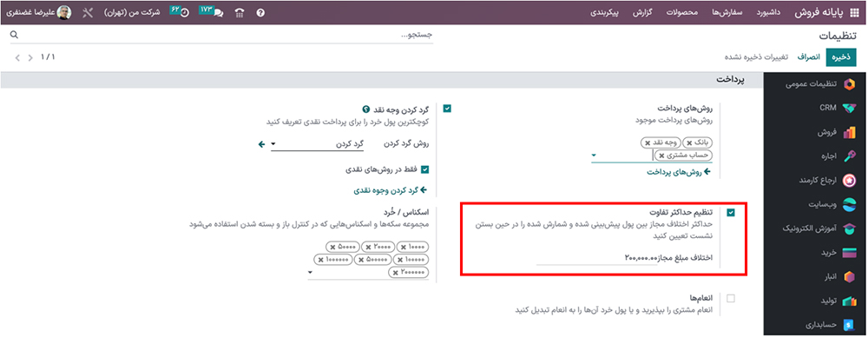Open اجاره settings in the sidebar
Viewport: 868px width, 338px height.
814,156
